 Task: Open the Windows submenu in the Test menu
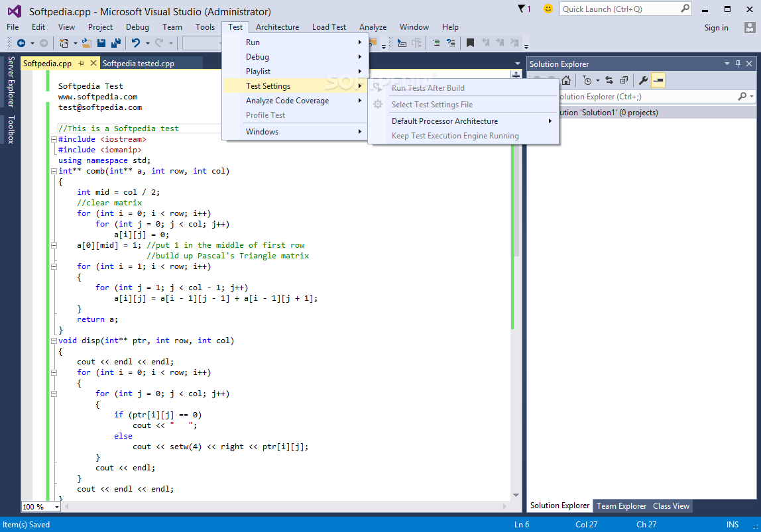click(294, 132)
